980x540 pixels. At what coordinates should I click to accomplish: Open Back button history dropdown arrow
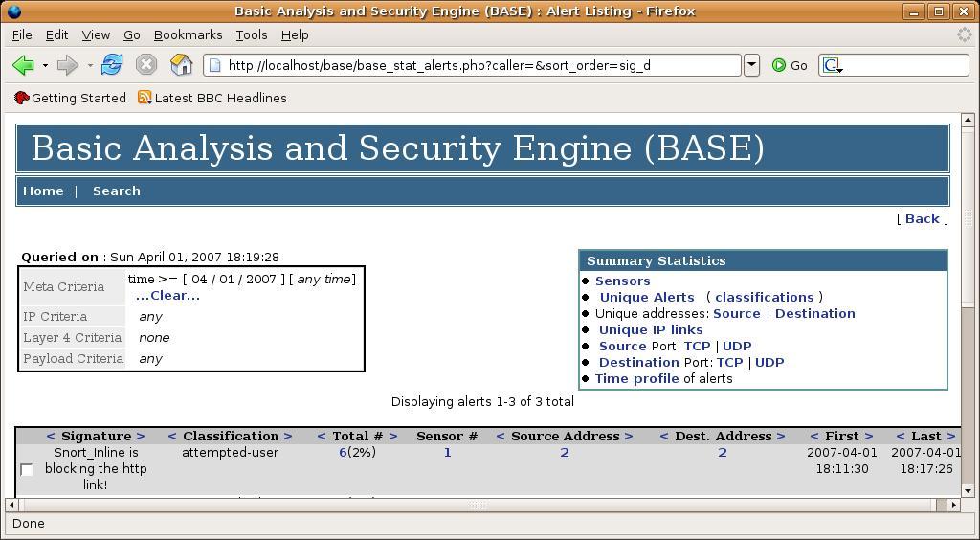45,65
